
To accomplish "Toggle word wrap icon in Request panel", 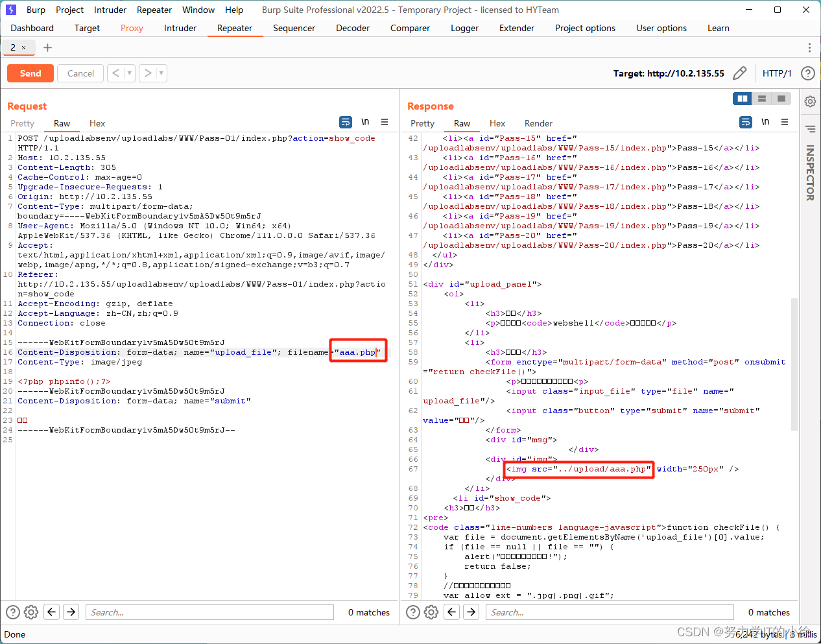I will tap(346, 122).
